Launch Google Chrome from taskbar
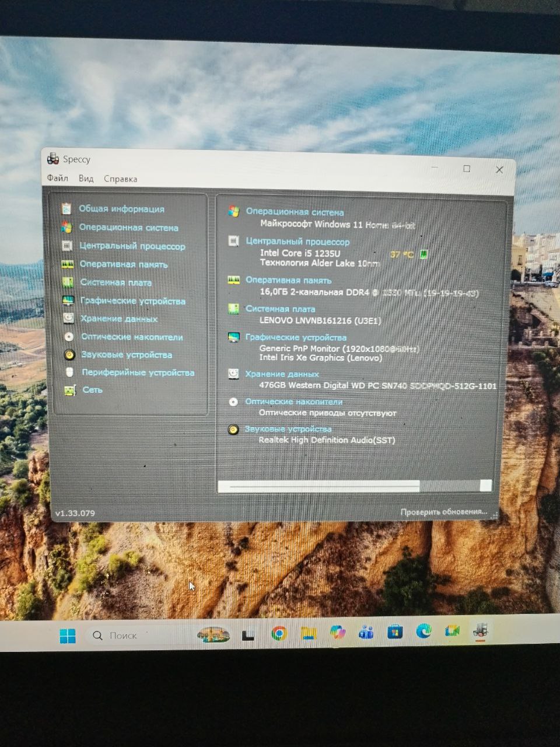Screen dimensions: 560x747 click(x=279, y=633)
